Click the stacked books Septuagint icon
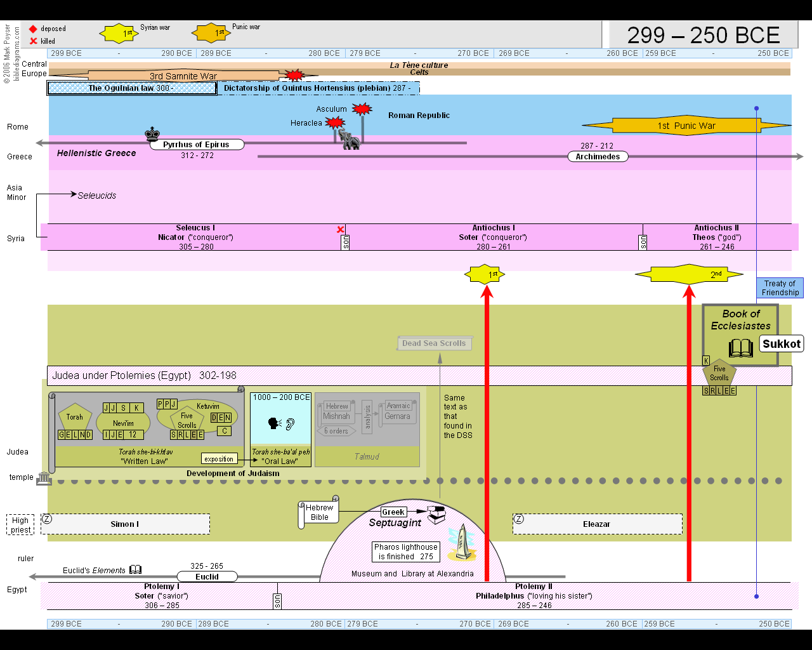Screen dimensions: 812x650 tap(436, 514)
